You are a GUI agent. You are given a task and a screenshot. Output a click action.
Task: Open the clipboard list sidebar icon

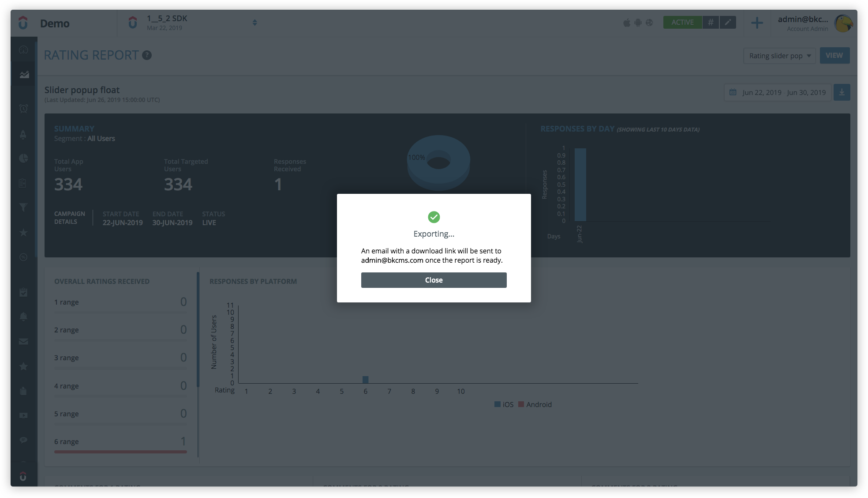(23, 183)
